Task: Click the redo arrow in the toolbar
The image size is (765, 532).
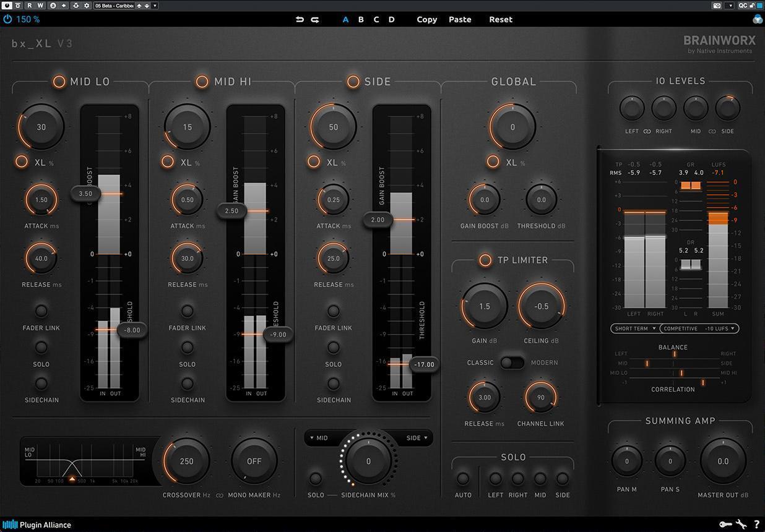Action: coord(314,19)
